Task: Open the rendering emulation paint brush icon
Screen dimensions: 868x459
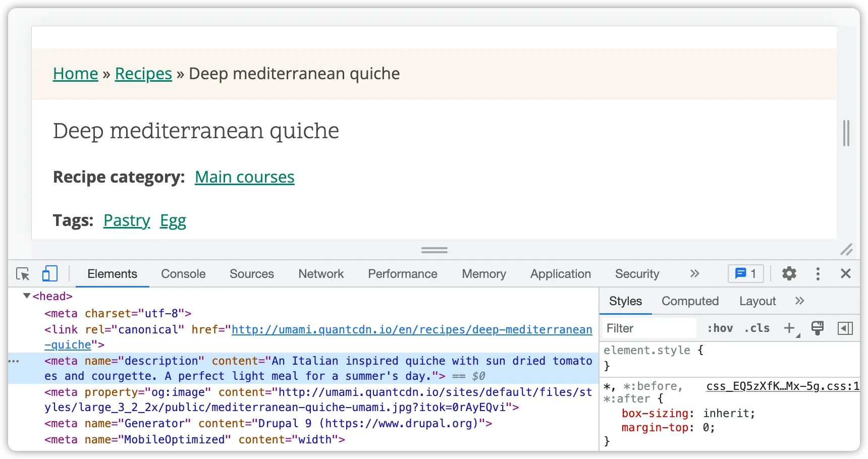Action: click(818, 328)
